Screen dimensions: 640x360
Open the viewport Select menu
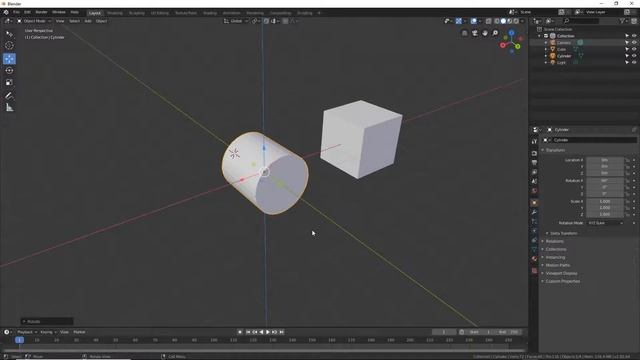(x=74, y=21)
